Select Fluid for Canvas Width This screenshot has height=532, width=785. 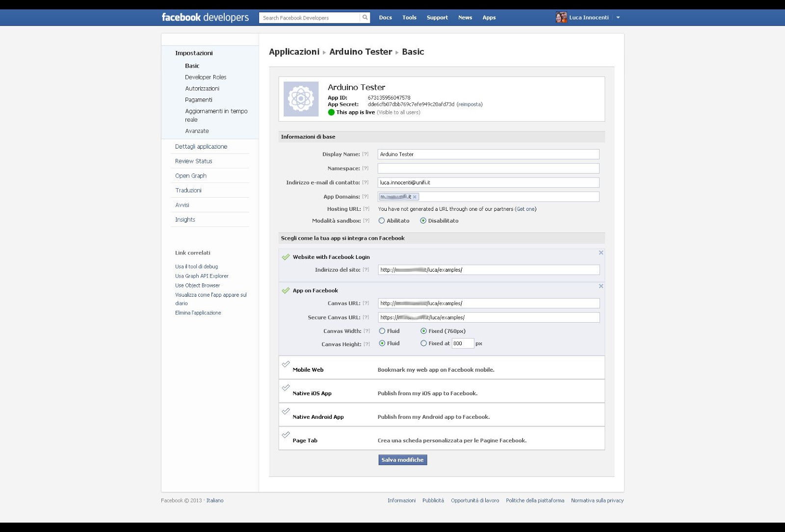coord(382,331)
